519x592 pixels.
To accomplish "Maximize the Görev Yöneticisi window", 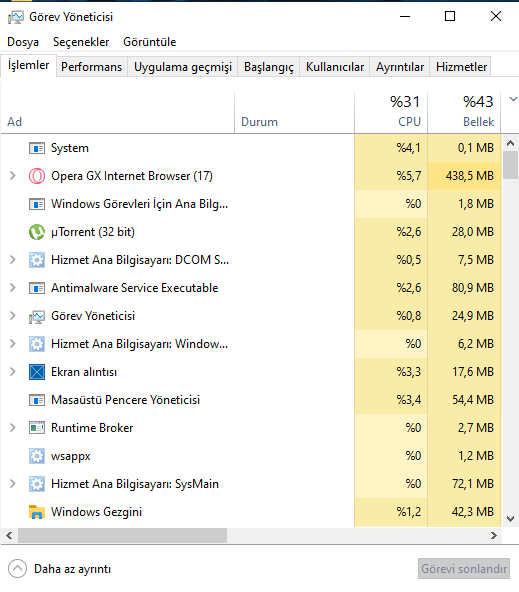I will (450, 16).
